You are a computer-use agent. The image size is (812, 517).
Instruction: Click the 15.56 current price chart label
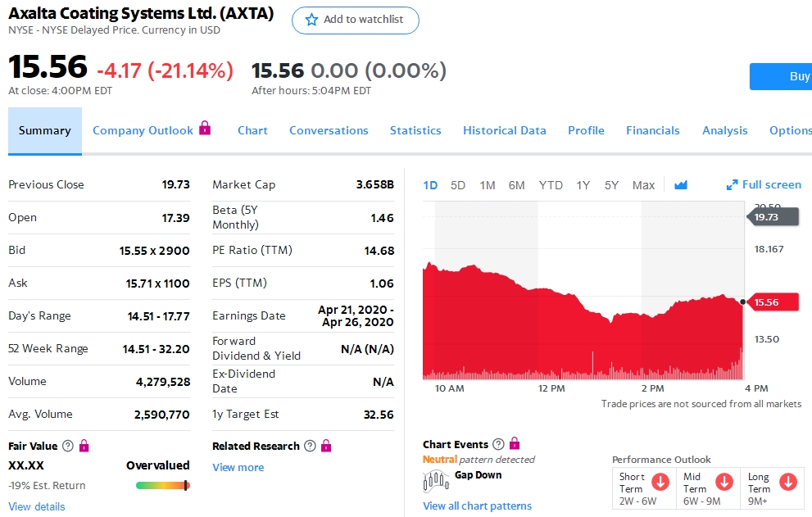click(772, 302)
